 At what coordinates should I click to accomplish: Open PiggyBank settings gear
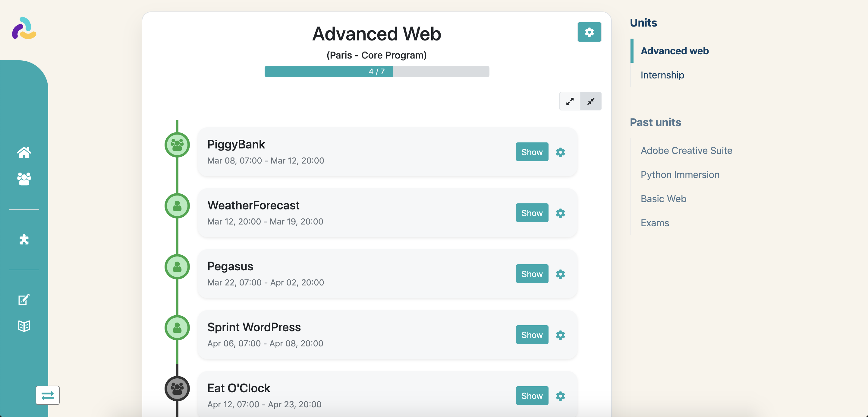point(560,152)
